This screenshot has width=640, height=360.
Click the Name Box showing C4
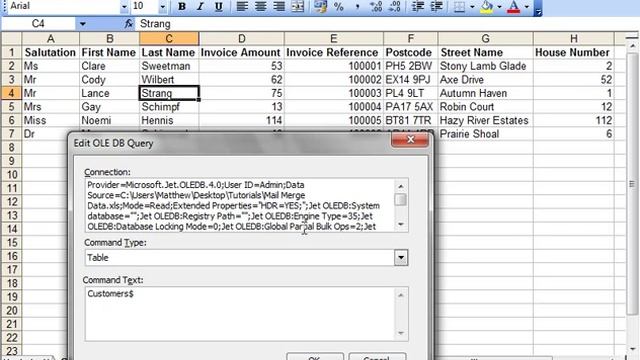coord(38,24)
